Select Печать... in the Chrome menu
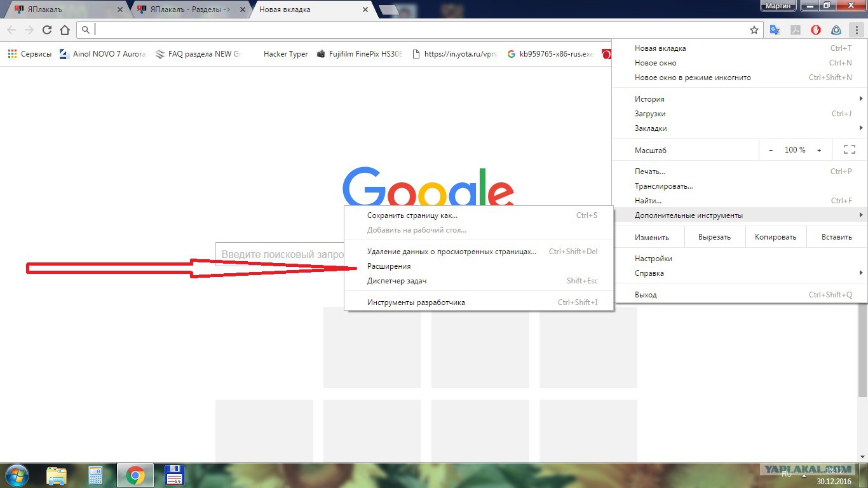Viewport: 868px width, 488px height. pyautogui.click(x=740, y=172)
